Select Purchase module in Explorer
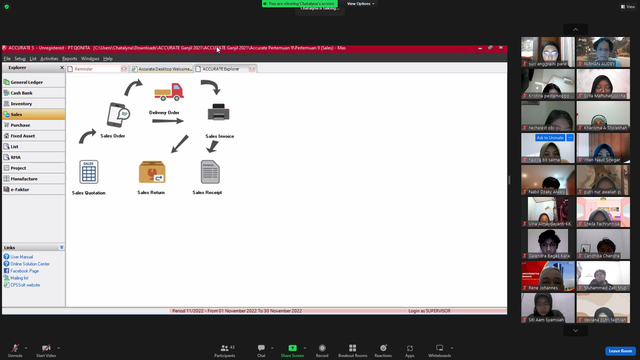Screen dimensions: 640x360 pos(33,125)
